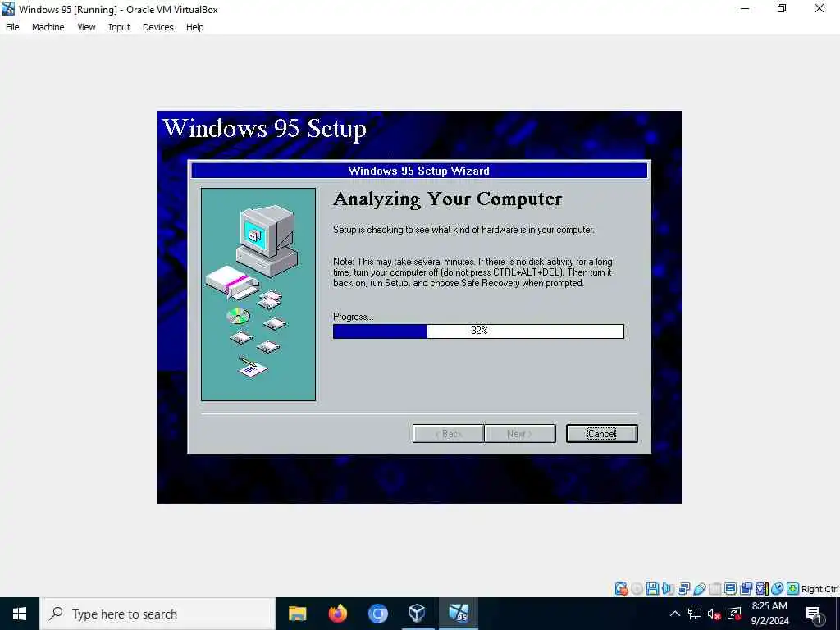Screen dimensions: 840x630
Task: Click the grayed-out Back button
Action: pyautogui.click(x=449, y=433)
